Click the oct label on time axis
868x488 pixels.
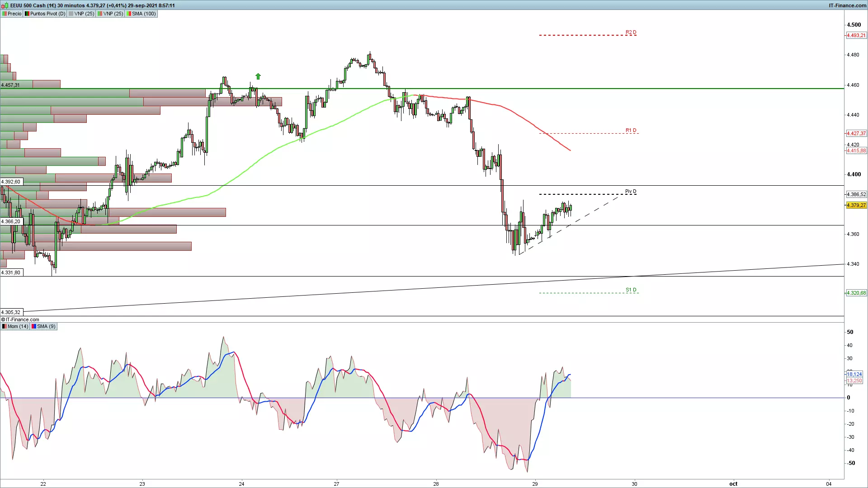click(733, 484)
